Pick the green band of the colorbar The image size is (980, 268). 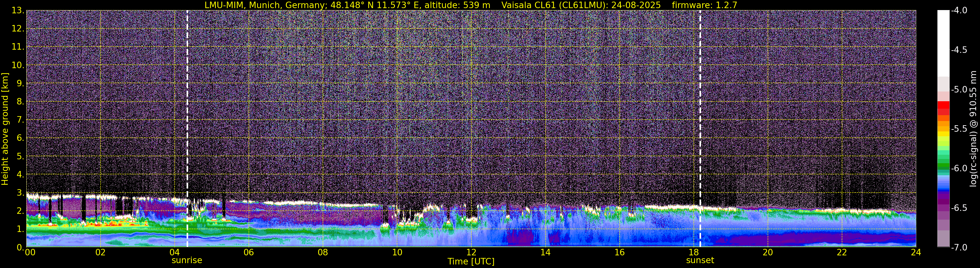[x=943, y=166]
